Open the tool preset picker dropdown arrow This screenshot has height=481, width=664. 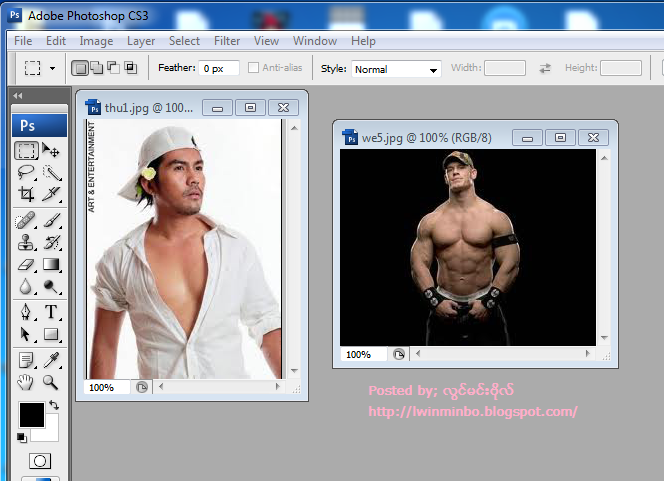tap(53, 68)
